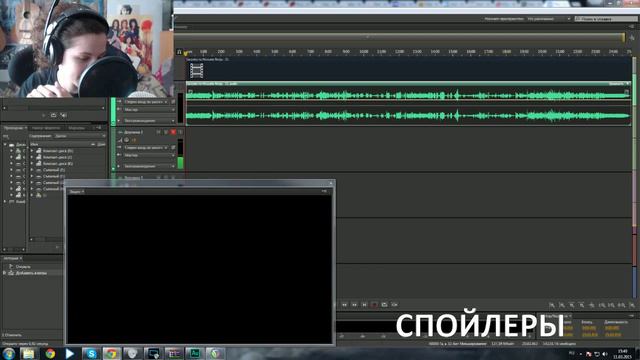Screen dimensions: 640x360
Task: Launch Chrome beside the Explorer taskbar icon
Action: click(x=50, y=353)
